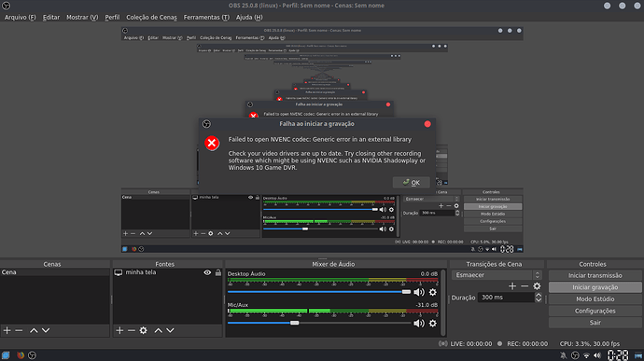644x361 pixels.
Task: Launch Firefox from the taskbar
Action: [21, 354]
